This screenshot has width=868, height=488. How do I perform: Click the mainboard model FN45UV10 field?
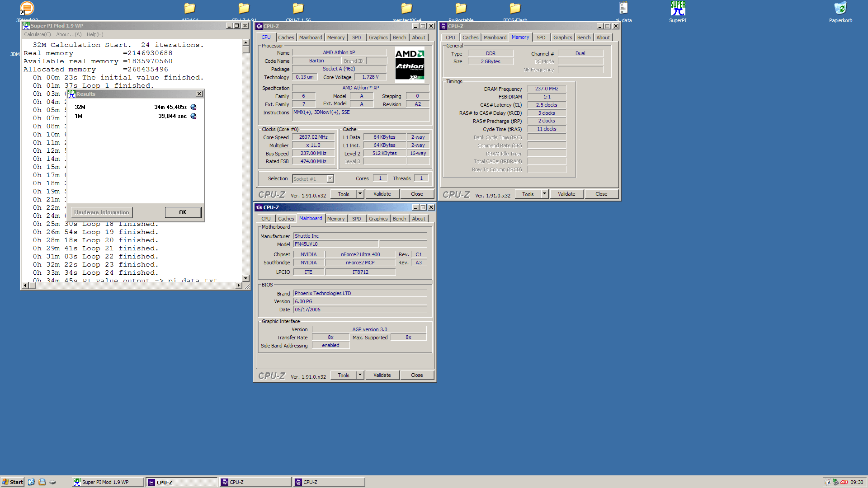[x=336, y=244]
